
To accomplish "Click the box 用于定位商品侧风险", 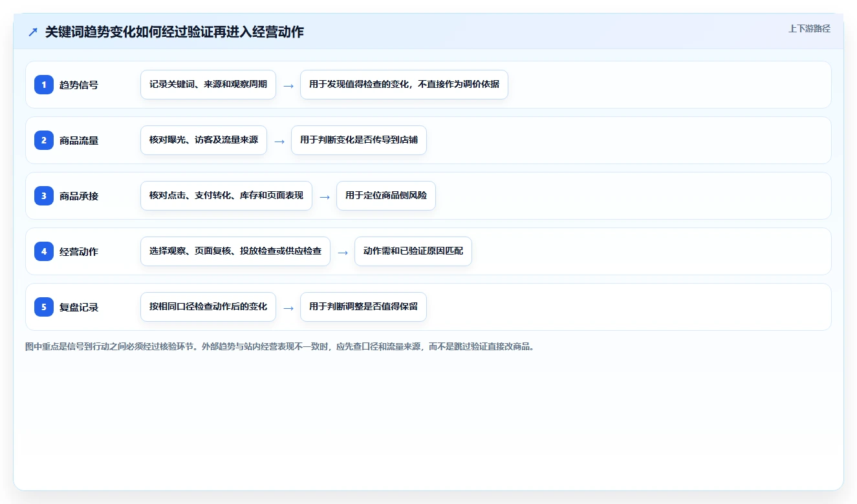I will coord(386,196).
